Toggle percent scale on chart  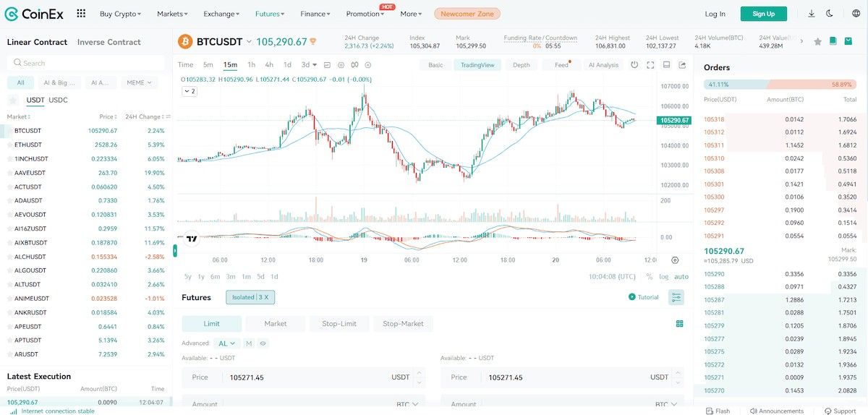[x=650, y=277]
